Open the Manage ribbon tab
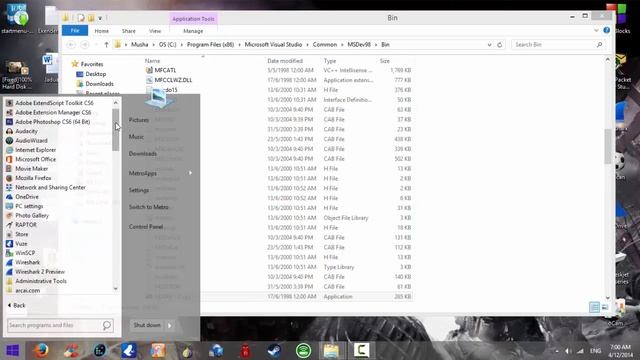This screenshot has width=640, height=360. tap(193, 31)
